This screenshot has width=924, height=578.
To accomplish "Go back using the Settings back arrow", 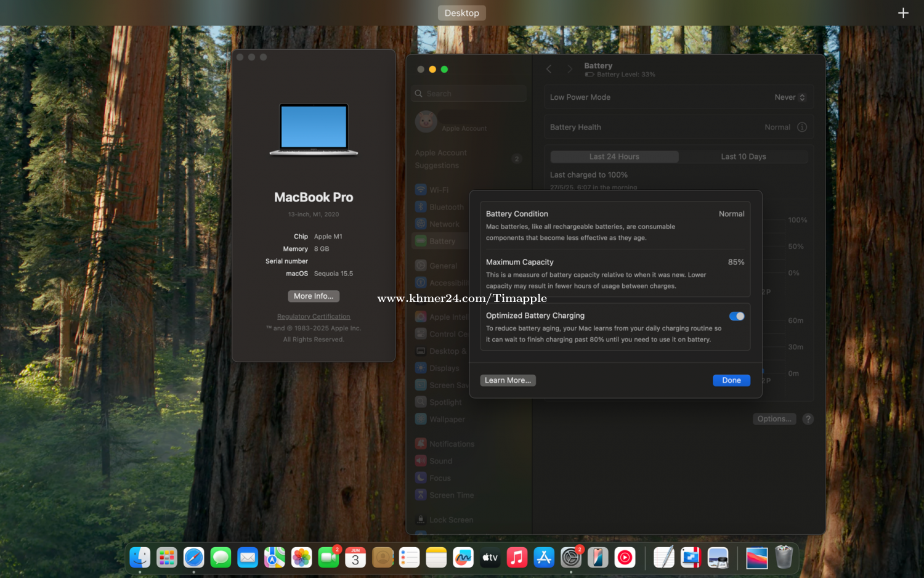I will click(x=549, y=69).
